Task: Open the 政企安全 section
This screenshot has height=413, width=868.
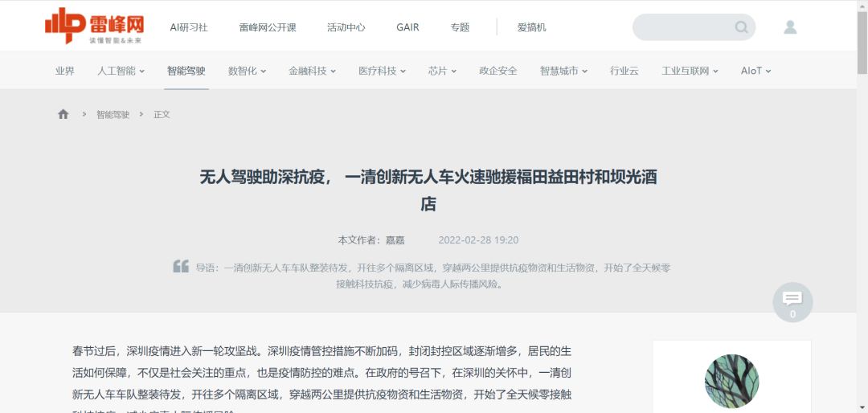Action: click(498, 71)
